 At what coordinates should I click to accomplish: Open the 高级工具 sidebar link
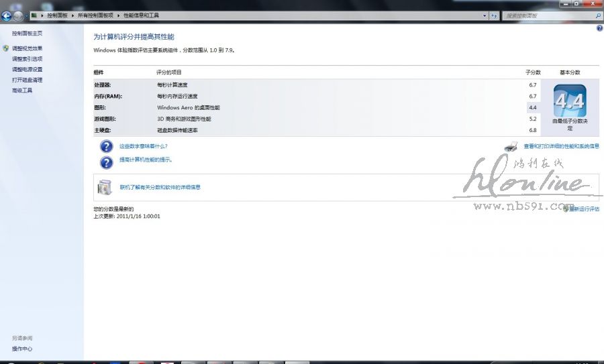click(22, 90)
